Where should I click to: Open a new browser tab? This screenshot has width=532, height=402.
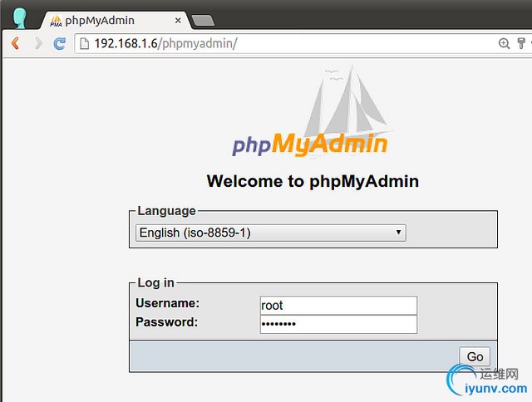coord(203,21)
